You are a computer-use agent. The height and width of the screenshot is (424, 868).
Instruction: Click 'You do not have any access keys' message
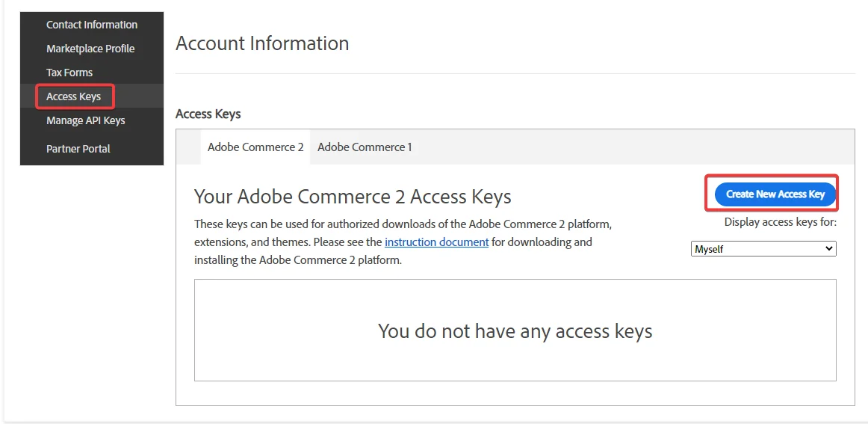pos(515,331)
